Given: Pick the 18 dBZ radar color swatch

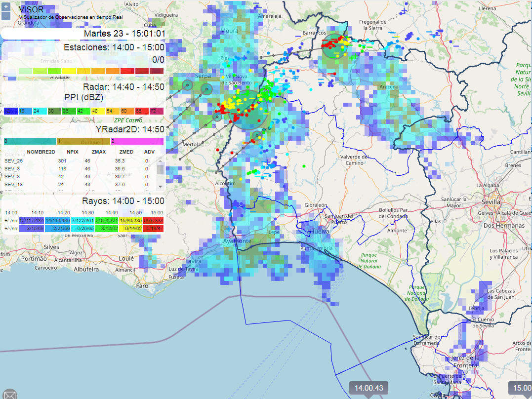Looking at the screenshot, I should click(x=25, y=111).
